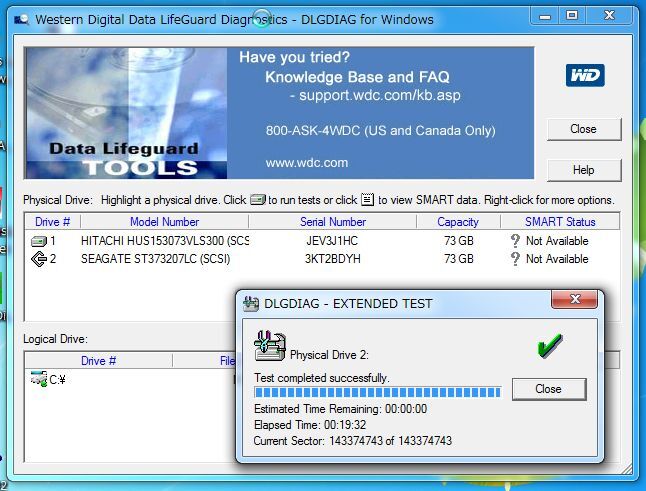Click the run tests drive icon in instructions

258,200
